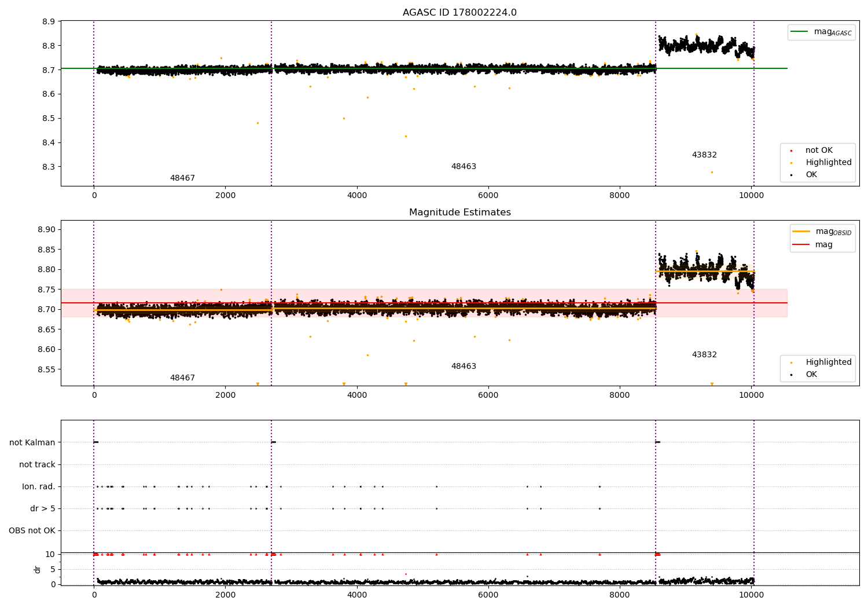The width and height of the screenshot is (868, 608).
Task: Click the orange line sample in mag OBSID legend
Action: (801, 232)
